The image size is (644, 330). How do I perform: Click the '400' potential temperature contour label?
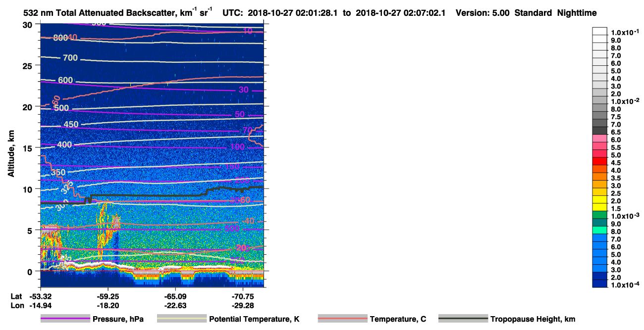pyautogui.click(x=64, y=144)
